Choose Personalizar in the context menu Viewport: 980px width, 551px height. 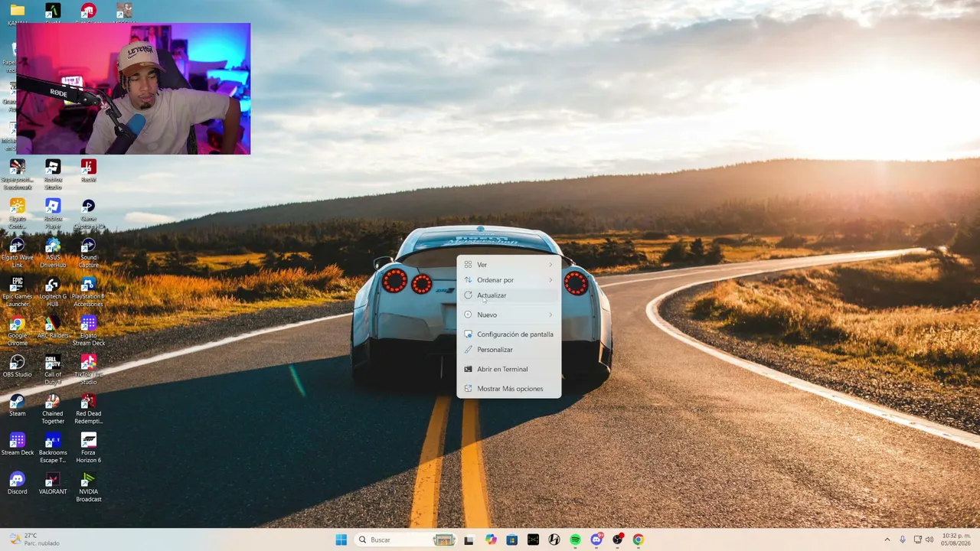point(508,350)
